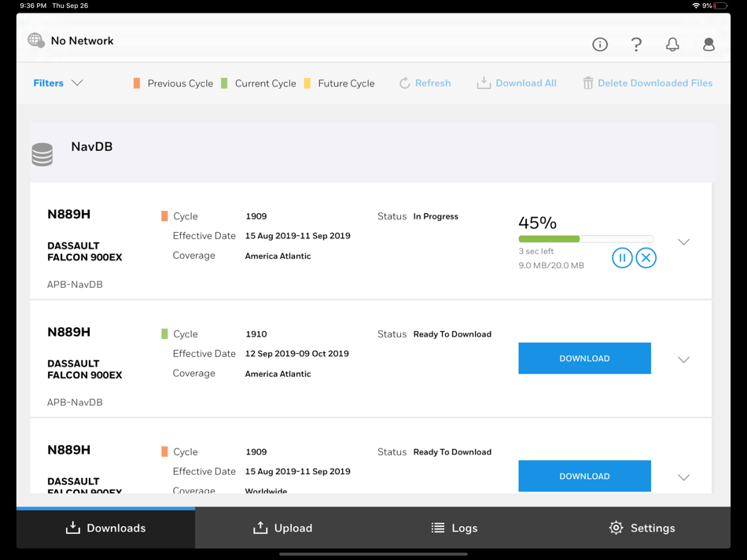Click the Refresh link
Viewport: 747px width, 560px height.
(432, 83)
